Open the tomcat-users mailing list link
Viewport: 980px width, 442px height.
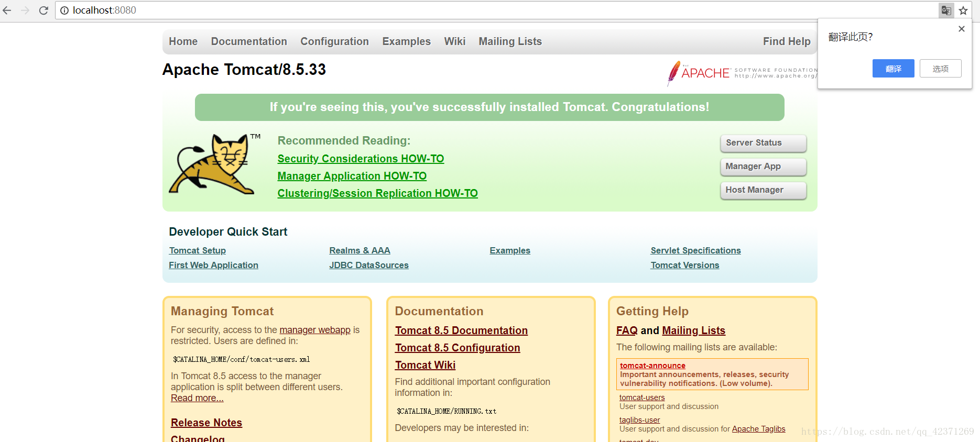click(x=642, y=397)
